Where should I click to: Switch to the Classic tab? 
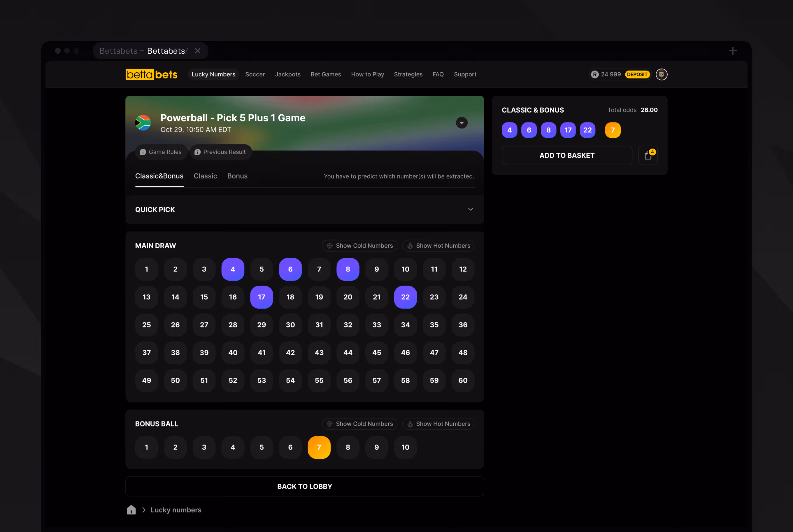click(x=205, y=176)
